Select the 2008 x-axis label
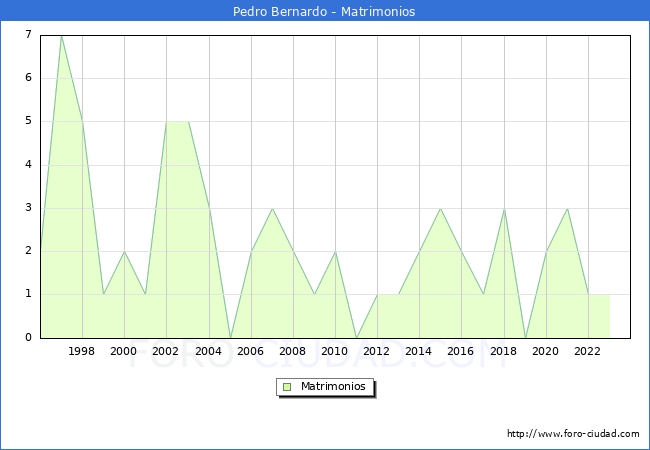The image size is (650, 450). [293, 351]
